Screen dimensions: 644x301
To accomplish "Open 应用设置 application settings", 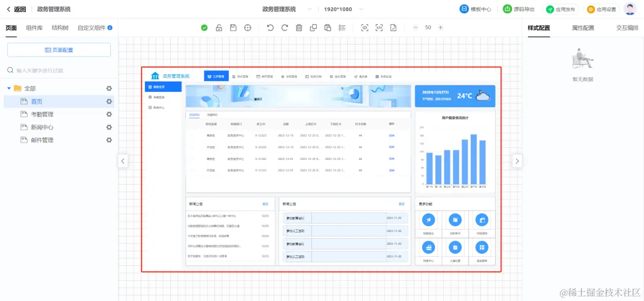I will point(601,9).
